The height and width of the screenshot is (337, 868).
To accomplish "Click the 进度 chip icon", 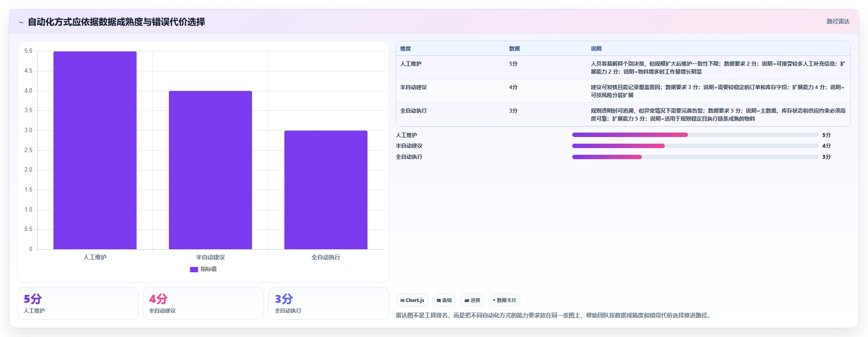I will click(x=467, y=301).
